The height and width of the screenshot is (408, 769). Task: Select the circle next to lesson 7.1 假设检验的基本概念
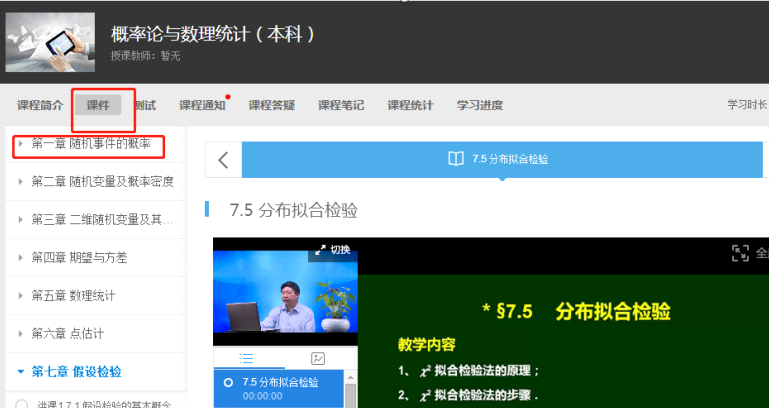(x=21, y=403)
